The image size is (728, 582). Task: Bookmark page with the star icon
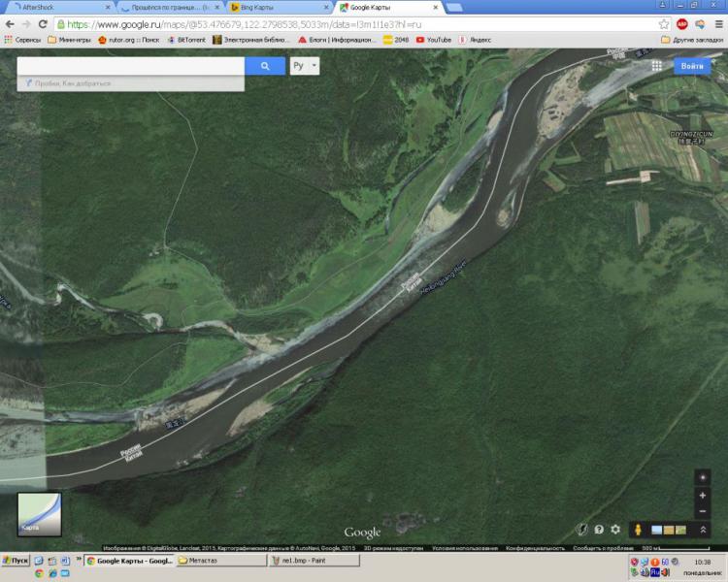(x=664, y=23)
